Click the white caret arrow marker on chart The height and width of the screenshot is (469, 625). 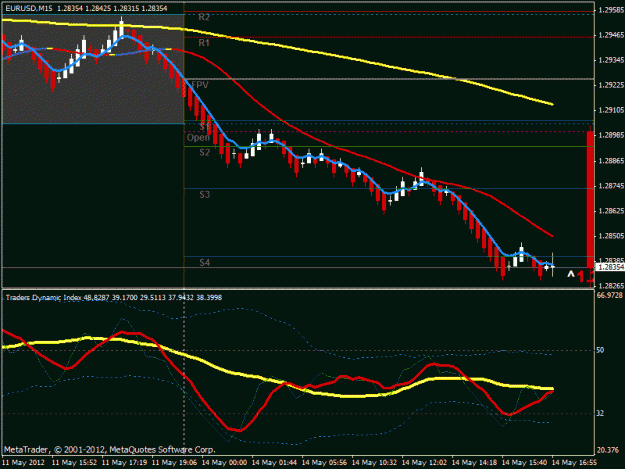tap(571, 274)
